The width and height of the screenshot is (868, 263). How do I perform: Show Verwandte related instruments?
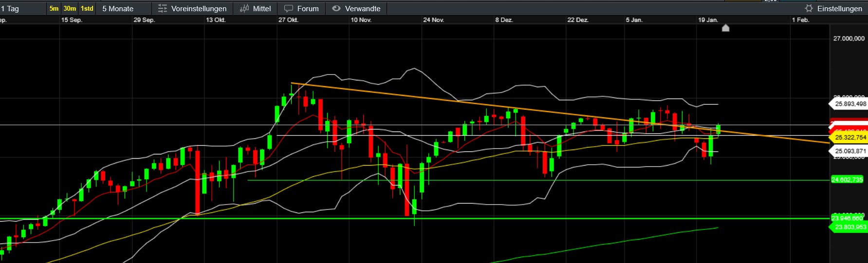tap(356, 8)
